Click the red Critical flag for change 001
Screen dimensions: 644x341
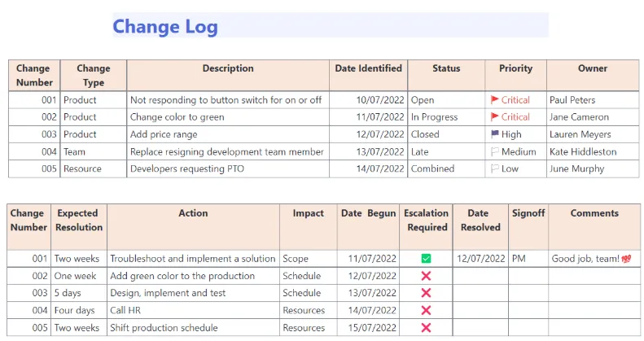coord(494,100)
